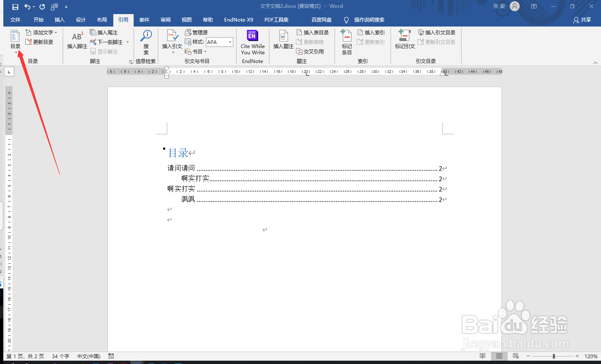Open Customize Quick Access Toolbar dropdown

(x=66, y=7)
